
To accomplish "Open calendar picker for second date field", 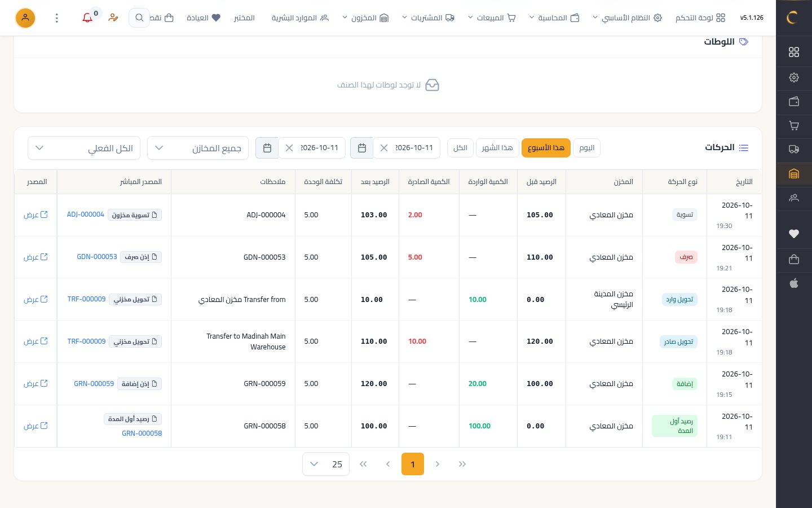I will pyautogui.click(x=267, y=148).
